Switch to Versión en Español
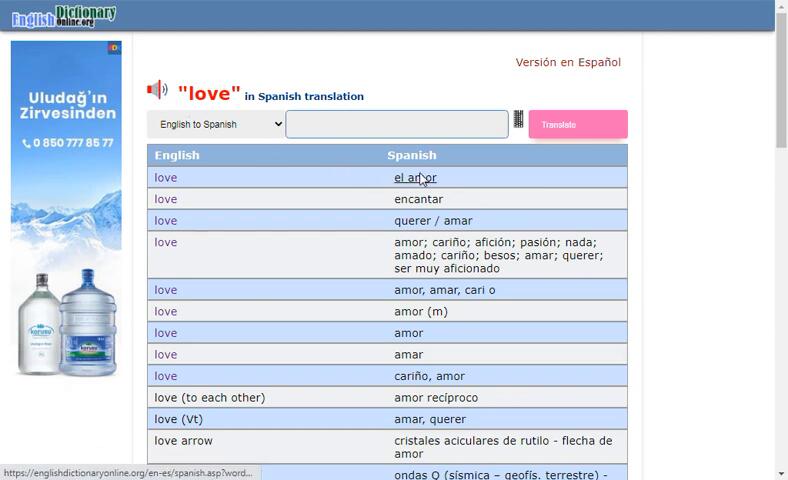This screenshot has height=480, width=788. [568, 62]
